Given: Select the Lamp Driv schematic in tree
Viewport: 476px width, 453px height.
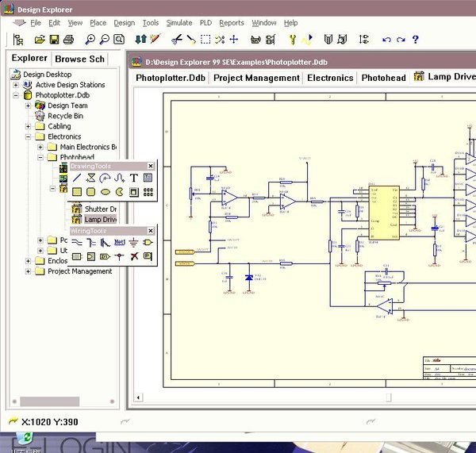Looking at the screenshot, I should 101,220.
